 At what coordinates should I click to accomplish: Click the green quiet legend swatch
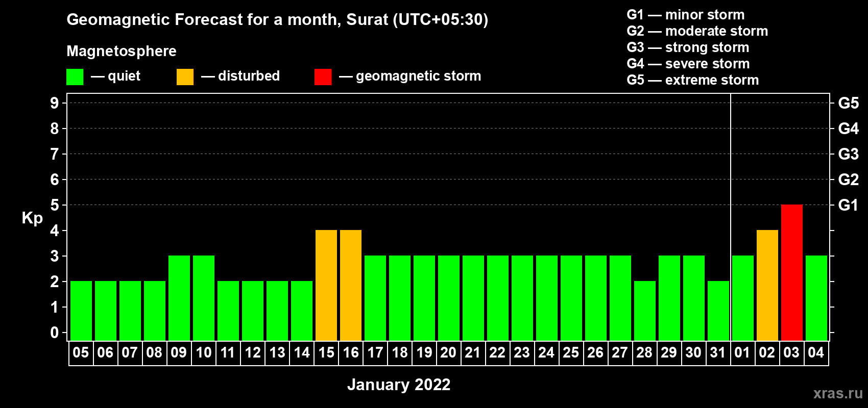click(75, 77)
